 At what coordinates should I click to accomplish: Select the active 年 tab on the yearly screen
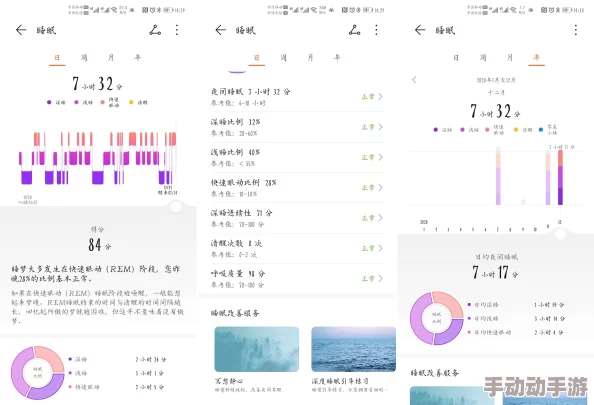[536, 58]
